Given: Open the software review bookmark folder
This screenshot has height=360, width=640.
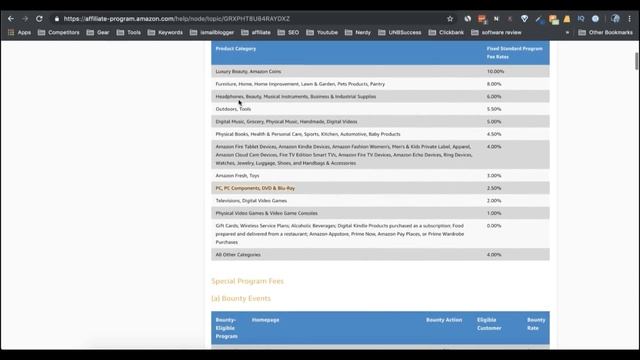Looking at the screenshot, I should click(496, 32).
